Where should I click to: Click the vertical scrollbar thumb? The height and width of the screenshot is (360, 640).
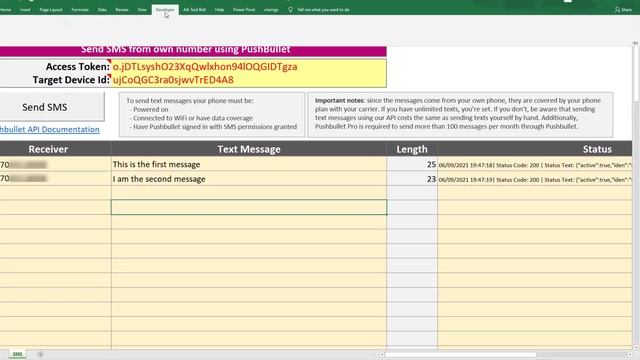click(636, 73)
